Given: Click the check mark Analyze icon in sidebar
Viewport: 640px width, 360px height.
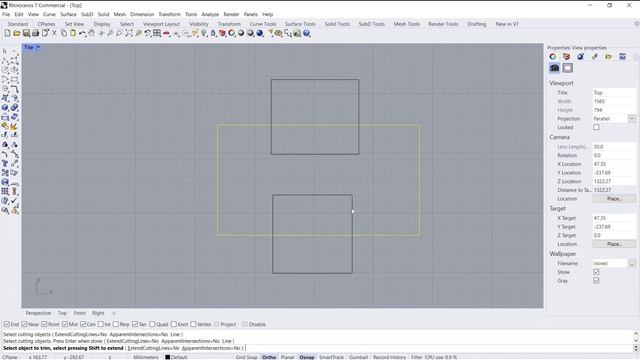Looking at the screenshot, I should 15,200.
